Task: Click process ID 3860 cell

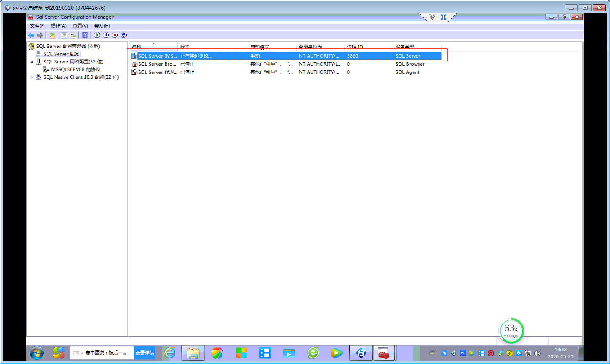Action: click(x=352, y=56)
